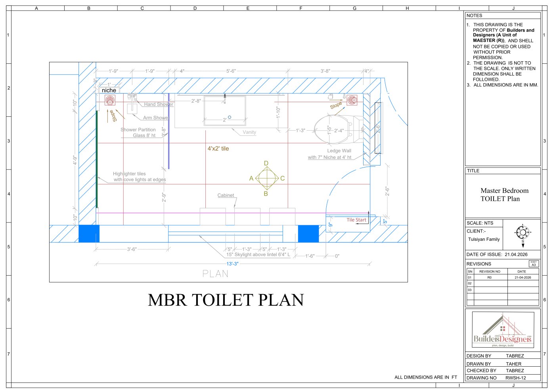Viewport: 555px width, 392px height.
Task: Click the 'Hand Shower' label
Action: coord(159,104)
